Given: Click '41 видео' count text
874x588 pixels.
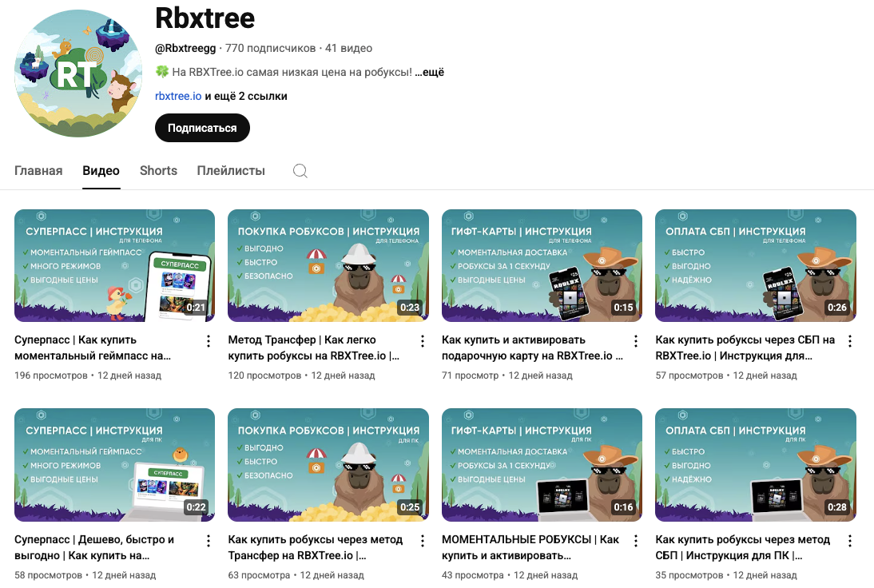Looking at the screenshot, I should point(348,49).
